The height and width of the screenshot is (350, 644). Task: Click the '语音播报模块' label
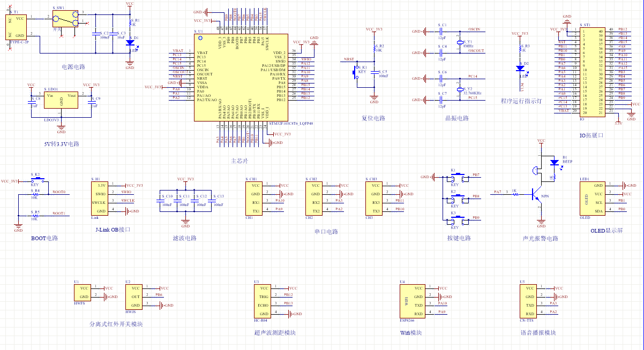tap(538, 332)
